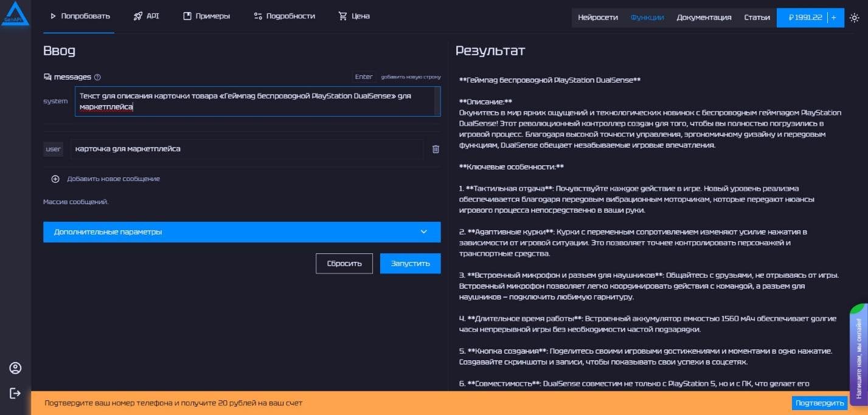Switch to the Подробности tab
The image size is (868, 415).
point(284,16)
